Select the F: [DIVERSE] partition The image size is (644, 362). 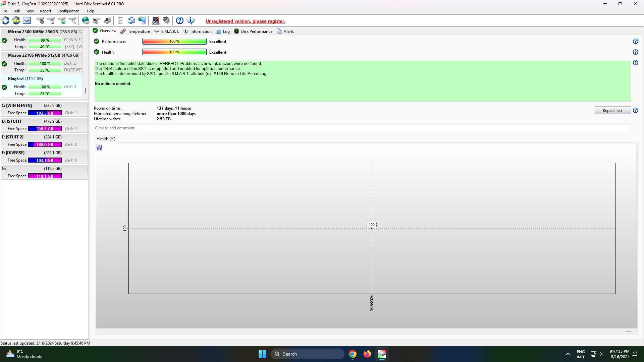point(44,157)
